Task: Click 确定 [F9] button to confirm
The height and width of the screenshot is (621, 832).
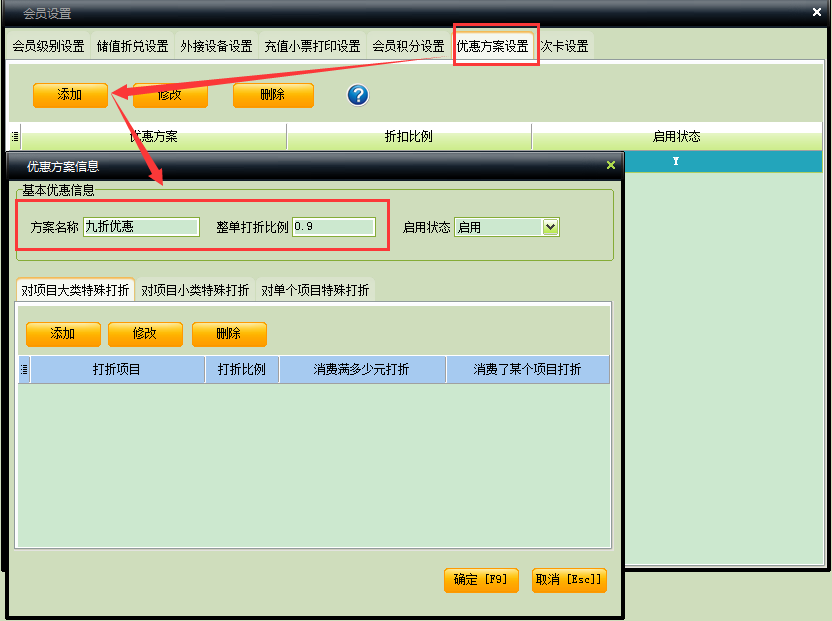Action: tap(481, 580)
